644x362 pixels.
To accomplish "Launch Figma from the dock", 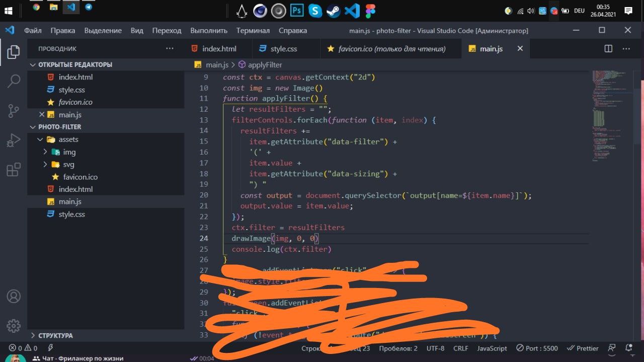I will click(371, 10).
